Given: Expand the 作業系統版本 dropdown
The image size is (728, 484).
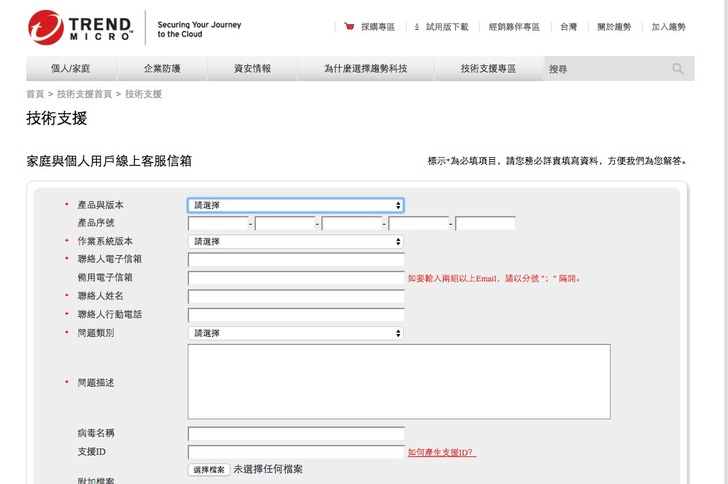Looking at the screenshot, I should point(296,241).
